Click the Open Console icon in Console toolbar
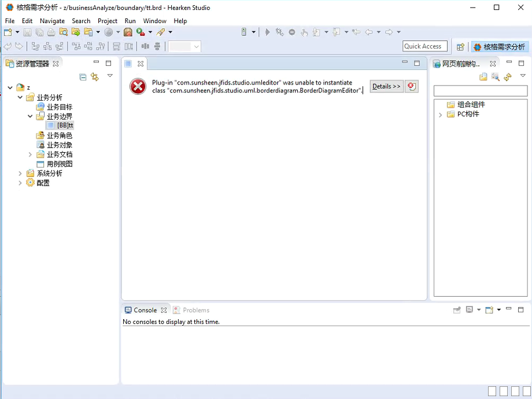Image resolution: width=532 pixels, height=399 pixels. coord(489,311)
